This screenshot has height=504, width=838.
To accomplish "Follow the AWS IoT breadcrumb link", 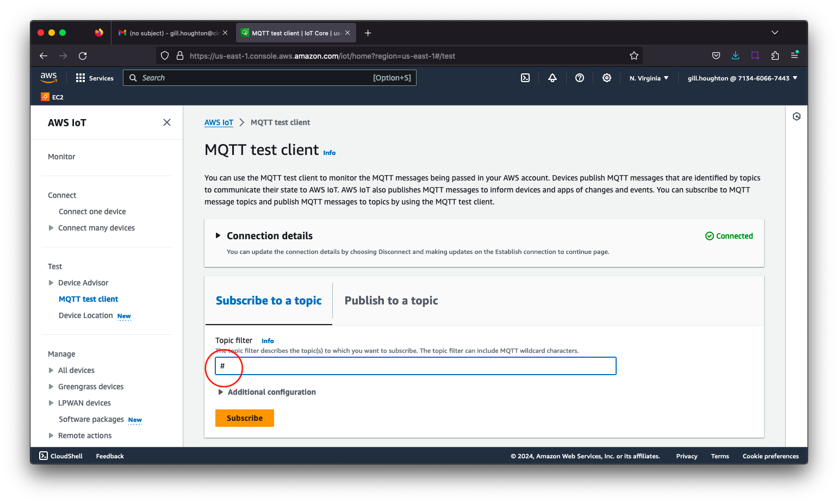I will 219,122.
